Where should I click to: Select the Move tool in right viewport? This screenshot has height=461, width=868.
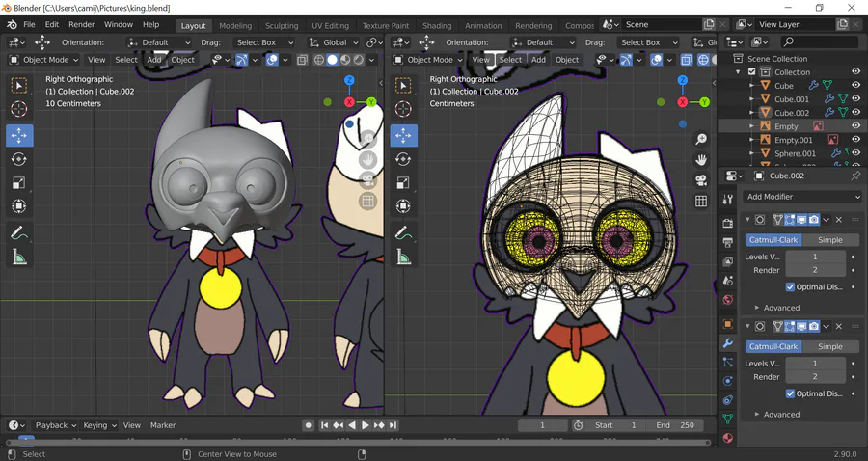pyautogui.click(x=403, y=136)
